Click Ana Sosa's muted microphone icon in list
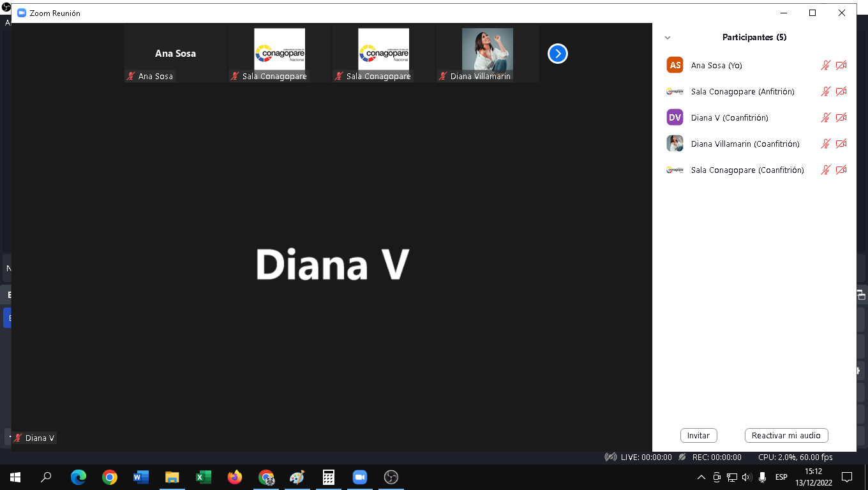The width and height of the screenshot is (868, 490). [x=825, y=65]
